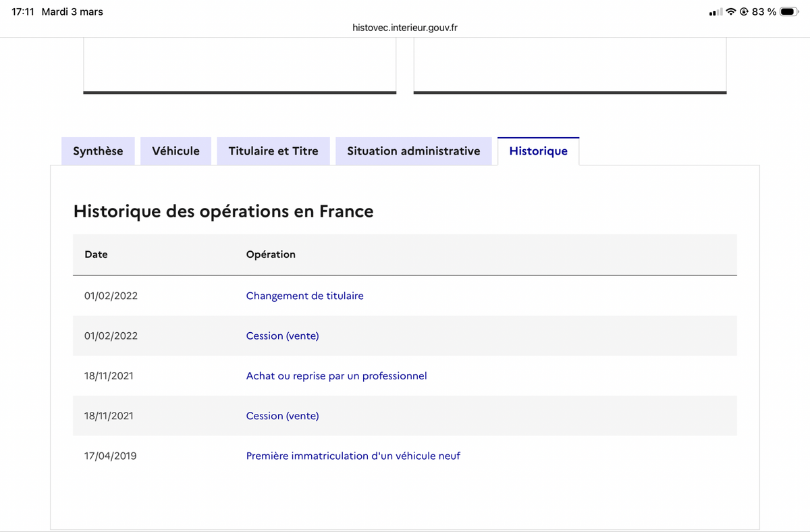Click the 17/04/2019 date cell
Image resolution: width=810 pixels, height=532 pixels.
110,456
